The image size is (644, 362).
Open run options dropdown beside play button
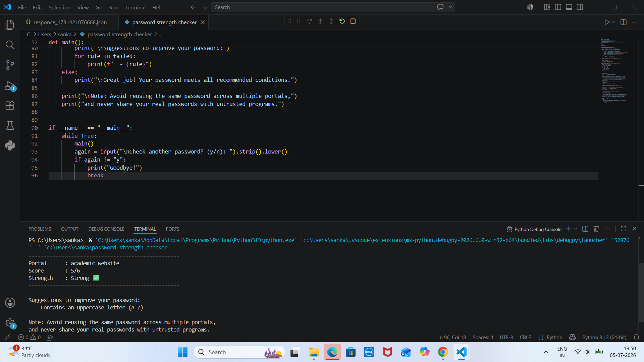(614, 22)
